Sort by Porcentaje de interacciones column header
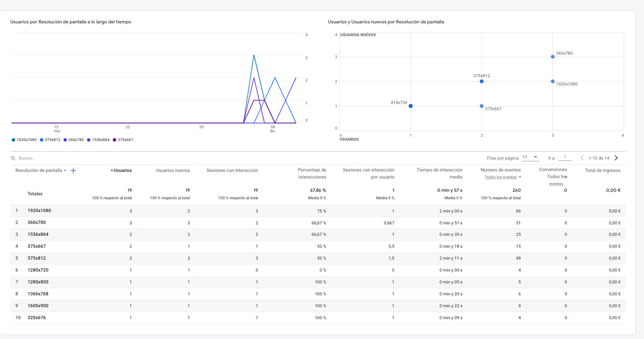This screenshot has height=339, width=644. click(x=312, y=173)
